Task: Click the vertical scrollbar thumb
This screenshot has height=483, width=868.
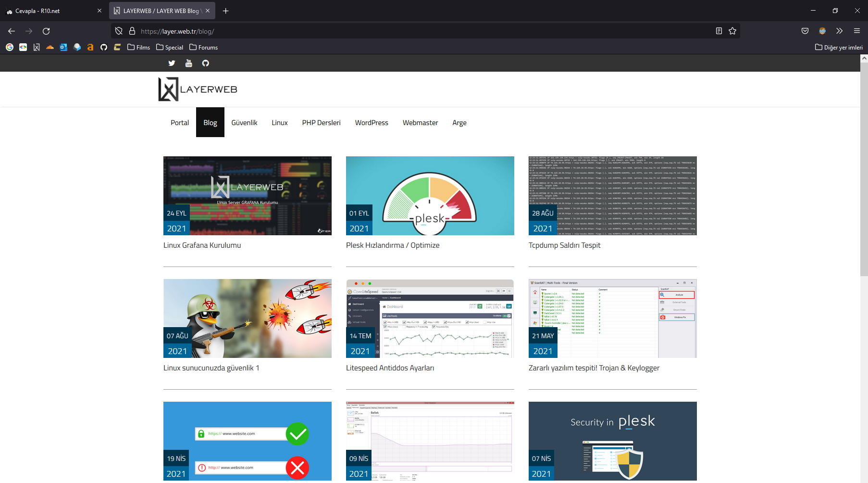Action: tap(864, 169)
